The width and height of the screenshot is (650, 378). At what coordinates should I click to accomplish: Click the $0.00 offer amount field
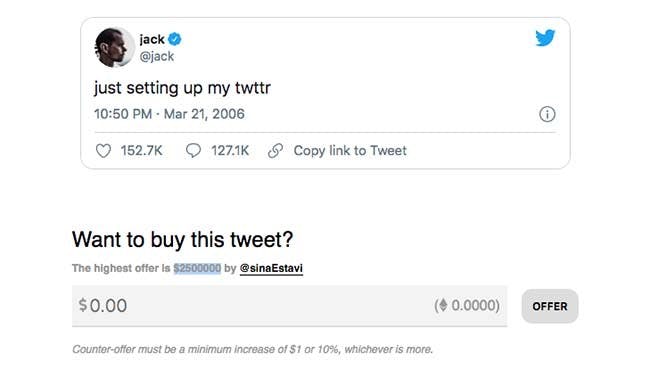pos(289,306)
